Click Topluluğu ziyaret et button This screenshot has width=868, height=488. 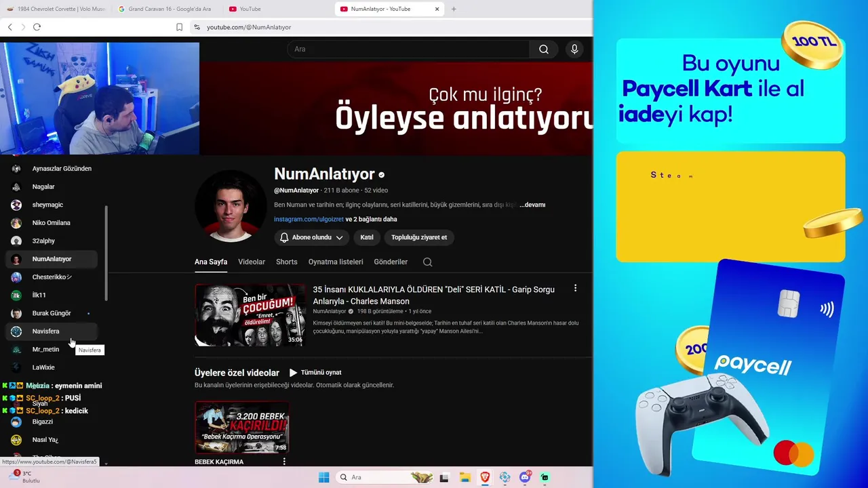coord(419,237)
